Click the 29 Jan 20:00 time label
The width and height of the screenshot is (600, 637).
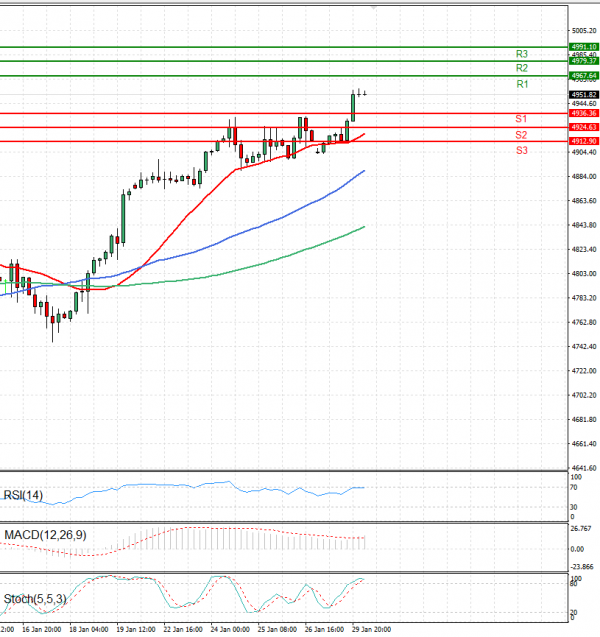click(371, 629)
